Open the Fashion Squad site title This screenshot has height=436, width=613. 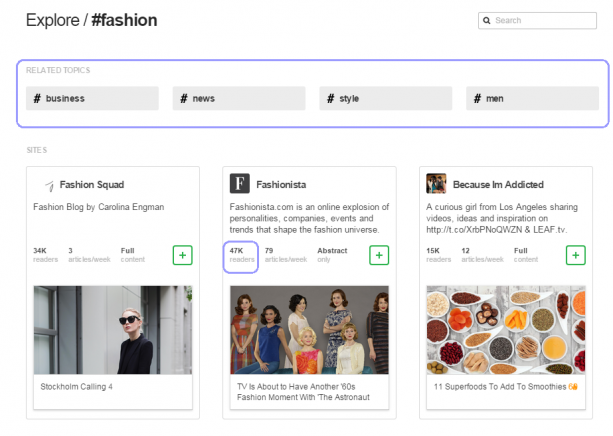[x=92, y=185]
